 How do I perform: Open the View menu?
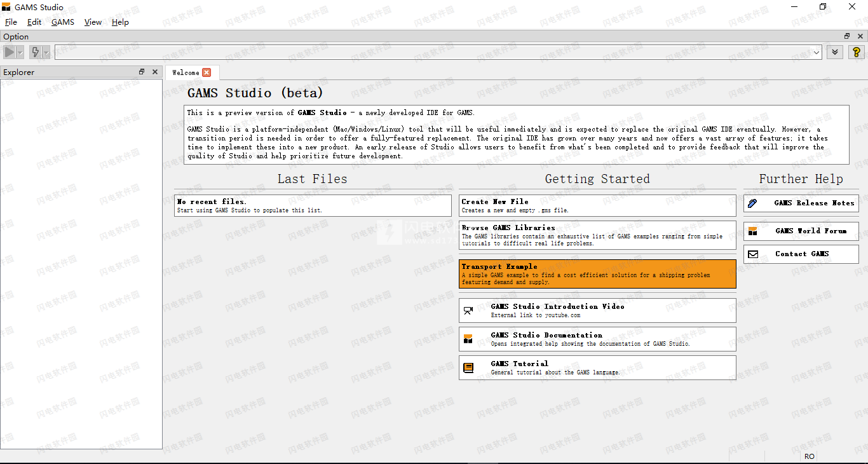click(x=93, y=22)
